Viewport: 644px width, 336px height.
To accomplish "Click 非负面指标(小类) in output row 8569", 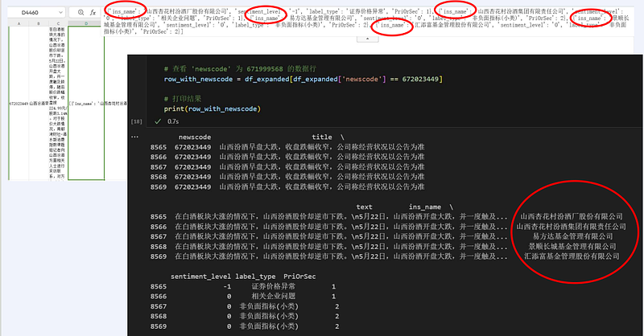I will pos(269,326).
